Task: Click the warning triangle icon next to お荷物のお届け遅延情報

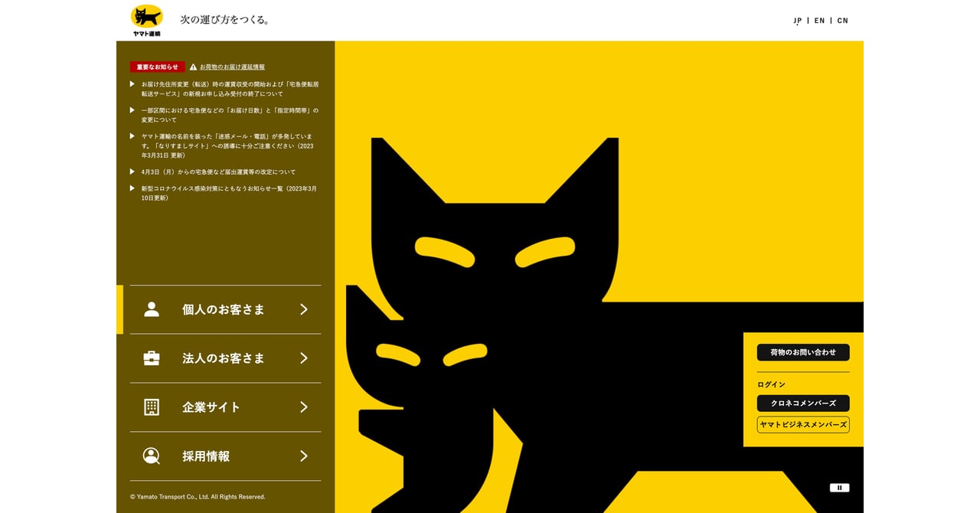Action: tap(193, 67)
